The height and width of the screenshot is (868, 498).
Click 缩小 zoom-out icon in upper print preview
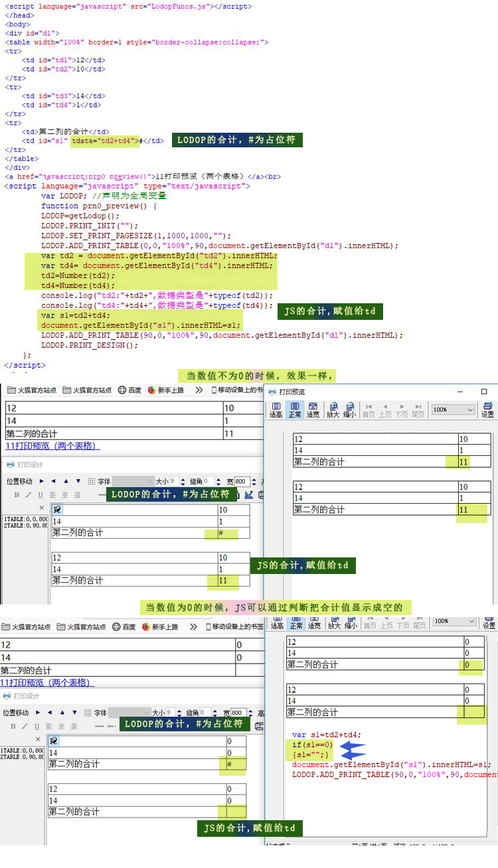[349, 409]
